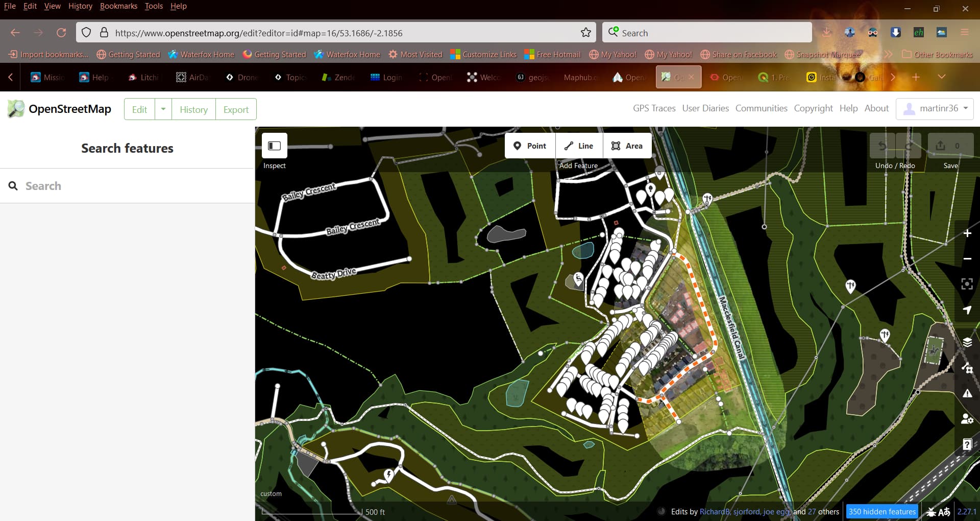Image resolution: width=980 pixels, height=521 pixels.
Task: Zoom to current selection extent
Action: click(x=967, y=284)
